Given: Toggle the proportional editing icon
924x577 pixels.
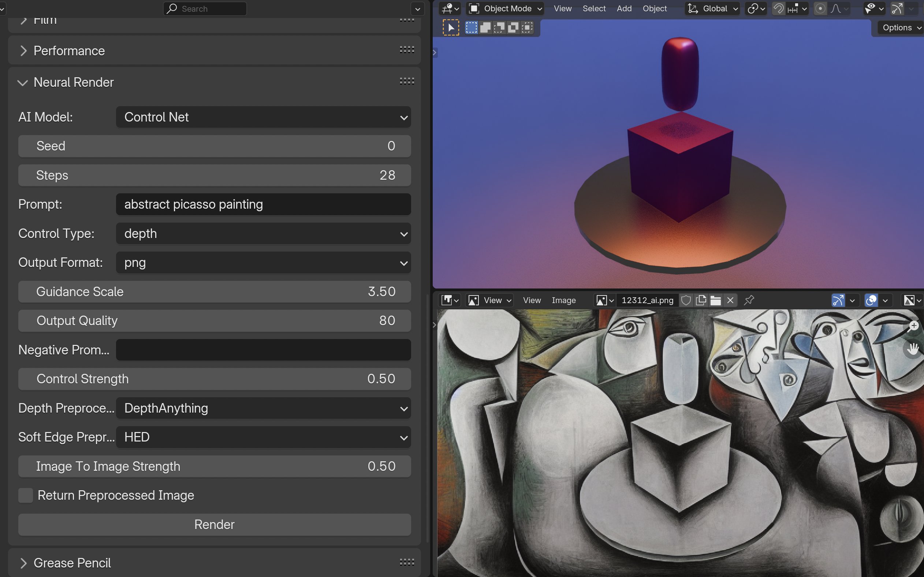Looking at the screenshot, I should [x=820, y=8].
